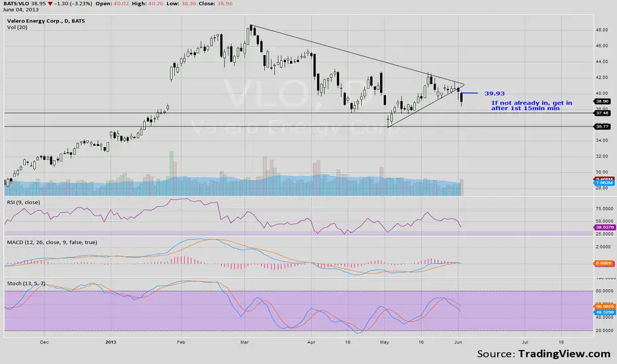Click the black 38.96 last price tag
This screenshot has height=364, width=617.
pos(602,101)
